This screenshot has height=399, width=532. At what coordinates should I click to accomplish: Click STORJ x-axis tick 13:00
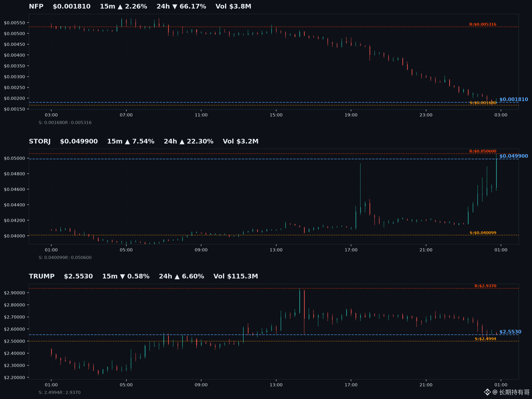tap(276, 250)
